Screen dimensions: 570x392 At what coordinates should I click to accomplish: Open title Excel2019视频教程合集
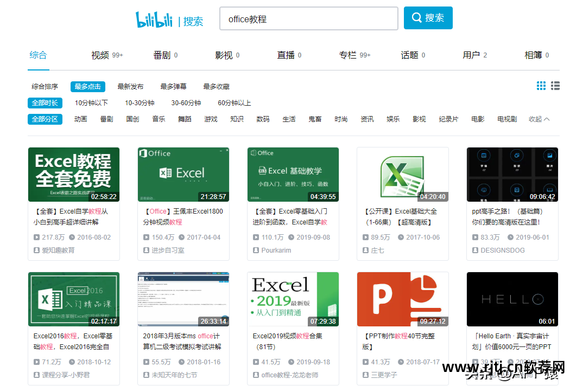288,341
